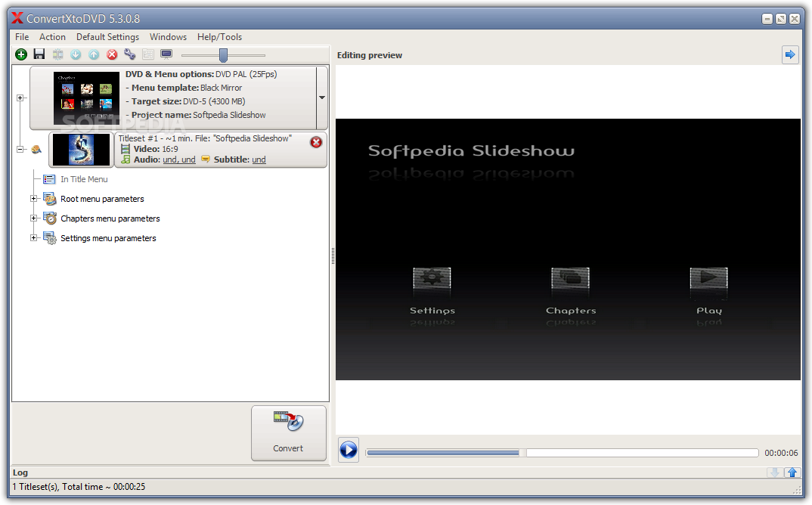Select the Chapters menu parameters row
The image size is (812, 505).
(110, 218)
